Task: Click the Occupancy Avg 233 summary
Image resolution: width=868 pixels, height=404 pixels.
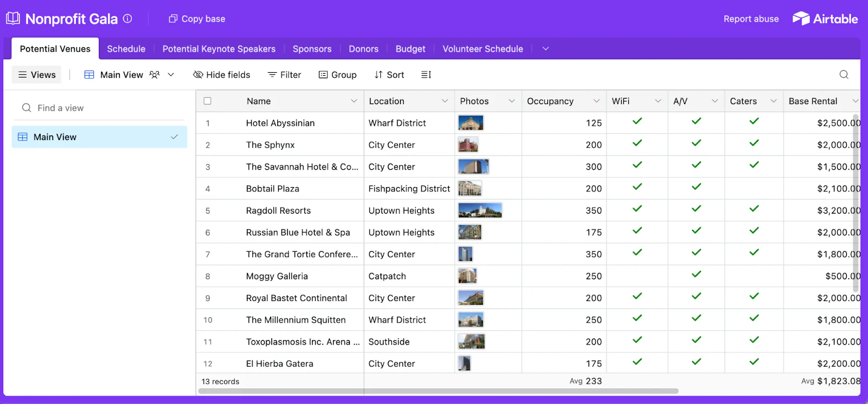Action: click(586, 381)
